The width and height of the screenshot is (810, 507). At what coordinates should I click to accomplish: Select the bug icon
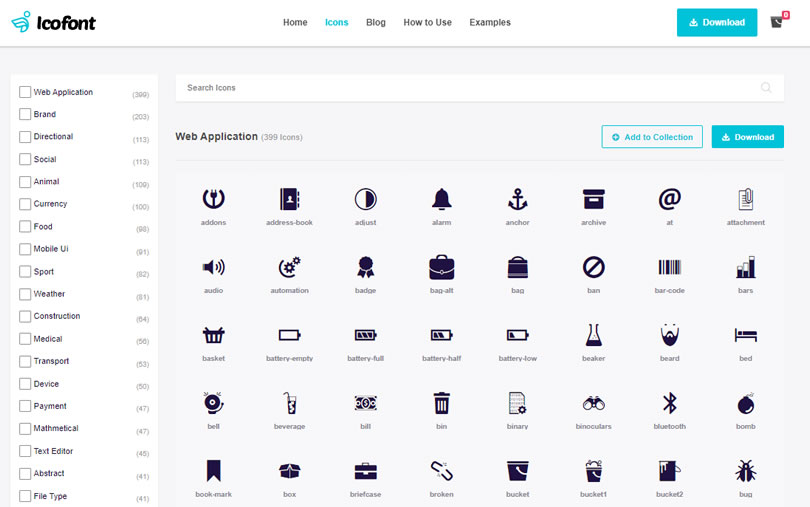(x=745, y=471)
